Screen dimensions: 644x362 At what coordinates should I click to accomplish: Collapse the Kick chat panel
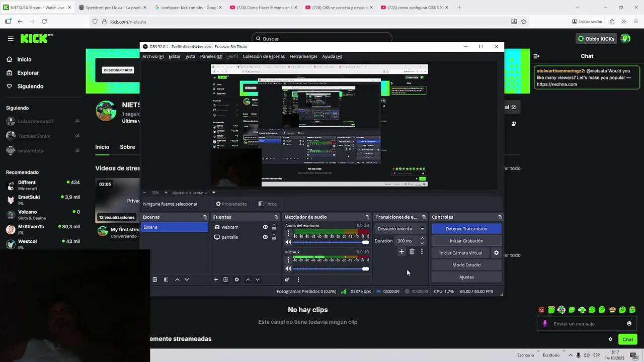536,56
